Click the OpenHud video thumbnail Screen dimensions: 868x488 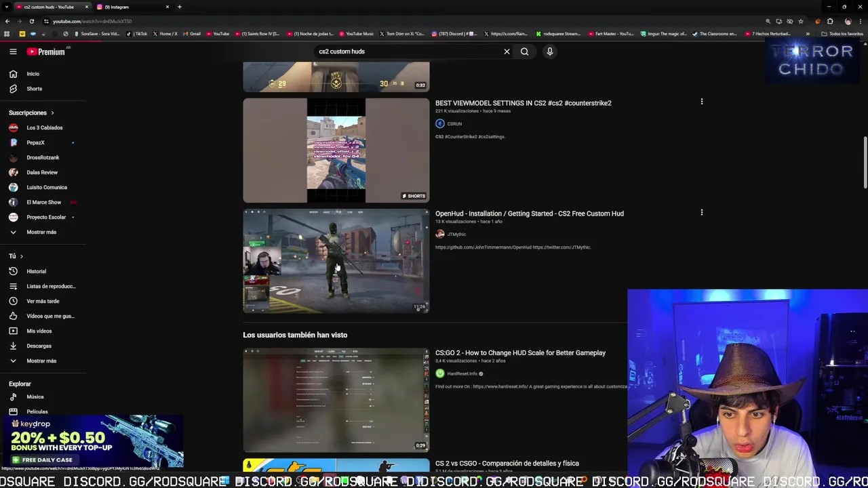(x=336, y=261)
